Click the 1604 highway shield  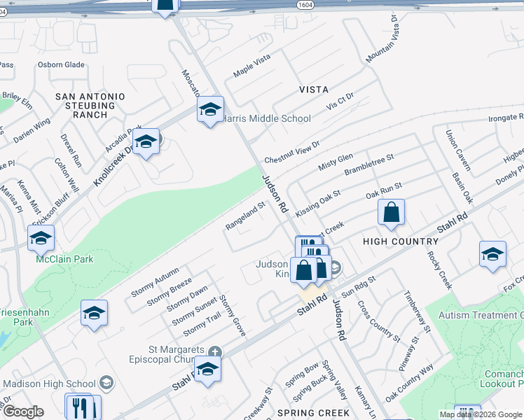point(305,4)
